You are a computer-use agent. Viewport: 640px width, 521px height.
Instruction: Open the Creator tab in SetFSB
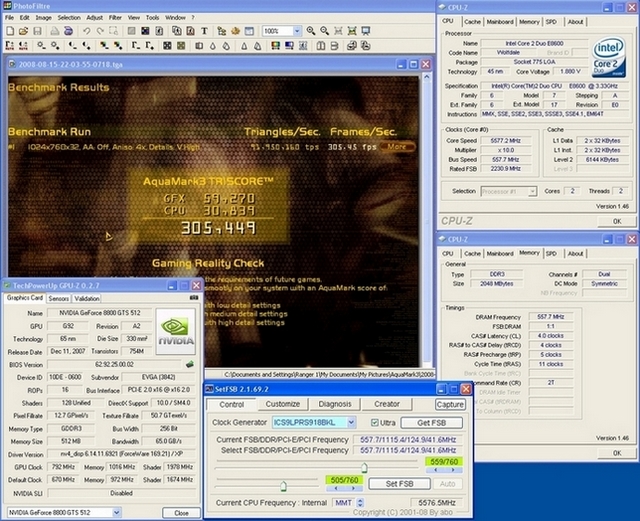(387, 404)
